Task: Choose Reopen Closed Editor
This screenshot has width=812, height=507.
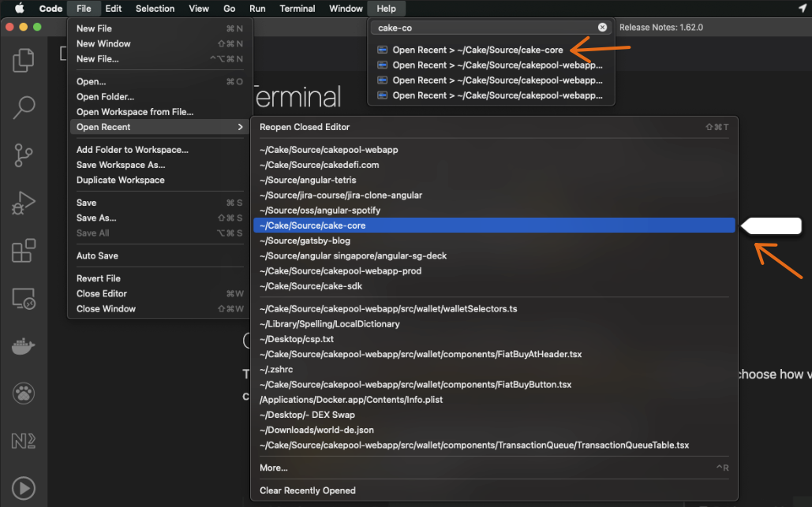Action: point(494,127)
